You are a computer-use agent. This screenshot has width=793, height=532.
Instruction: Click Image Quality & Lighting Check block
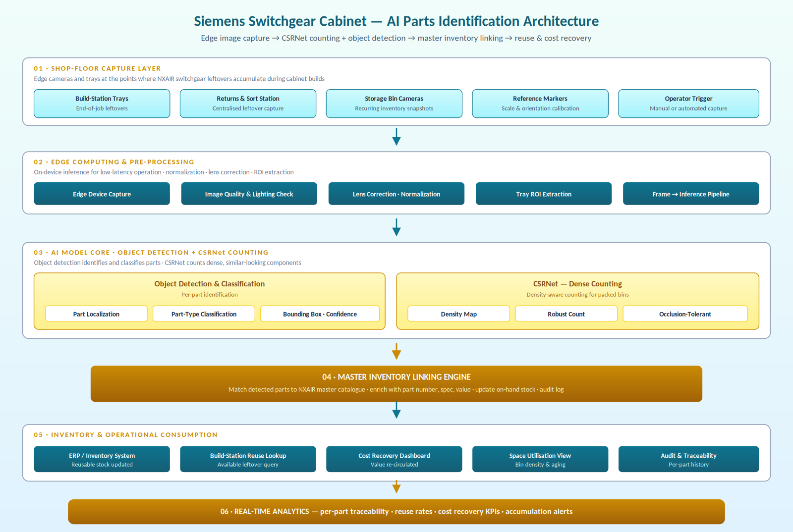pos(249,194)
